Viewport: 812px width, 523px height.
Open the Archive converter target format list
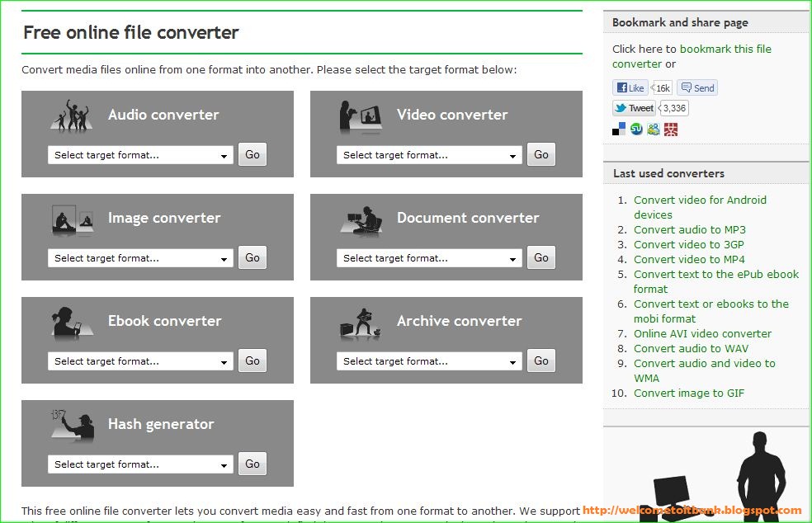coord(429,361)
